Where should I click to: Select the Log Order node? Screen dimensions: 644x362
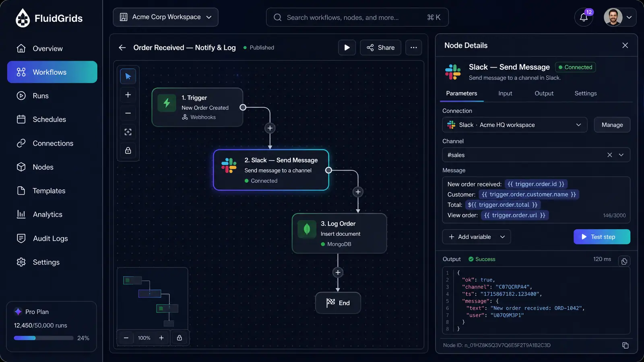339,233
